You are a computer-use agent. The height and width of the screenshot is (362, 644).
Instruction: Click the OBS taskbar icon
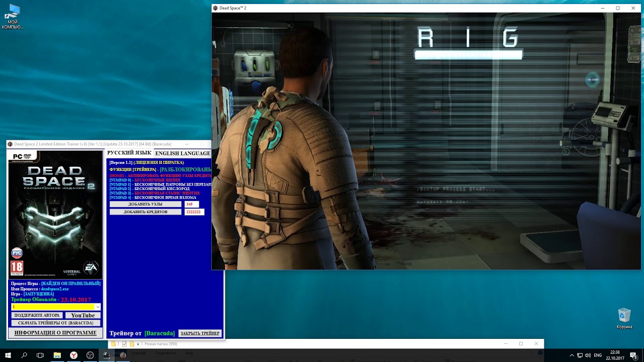click(x=90, y=355)
